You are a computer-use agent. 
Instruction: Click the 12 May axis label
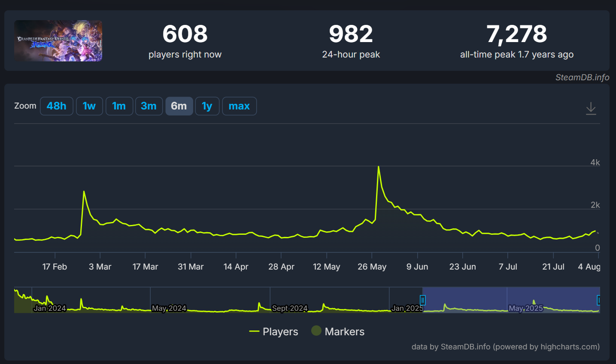326,267
